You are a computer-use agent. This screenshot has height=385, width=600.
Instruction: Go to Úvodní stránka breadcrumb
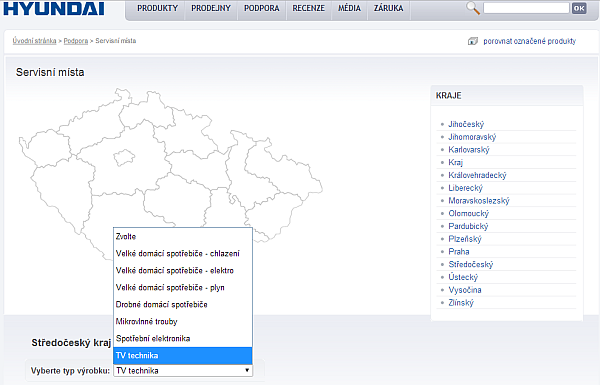click(34, 41)
